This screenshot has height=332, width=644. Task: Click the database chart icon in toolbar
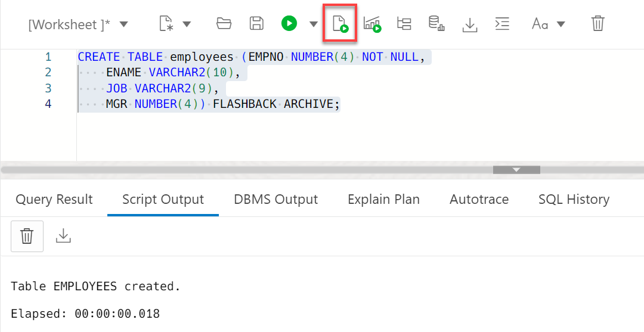[x=436, y=24]
